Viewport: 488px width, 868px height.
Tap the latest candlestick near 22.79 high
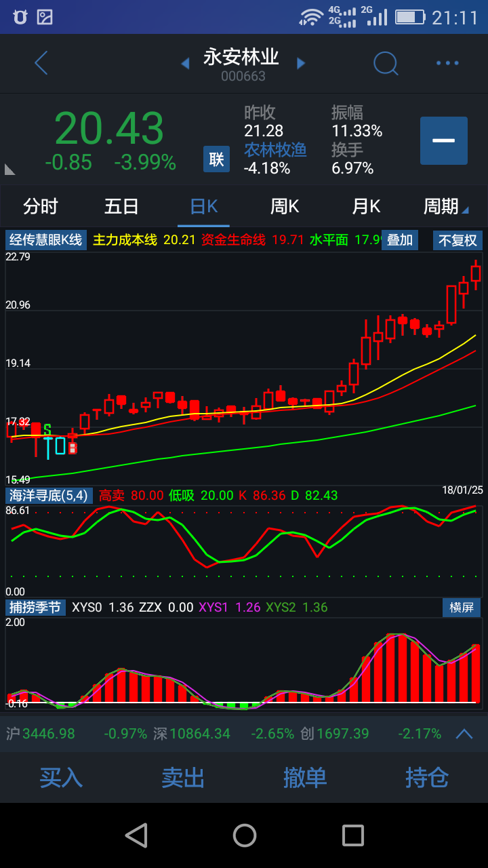point(476,273)
